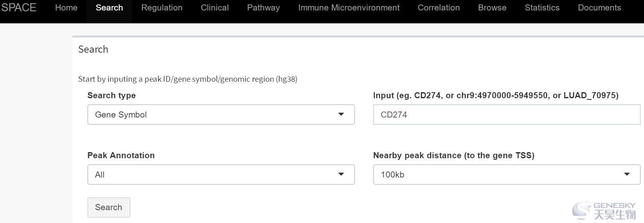
Task: Choose the Browse menu item
Action: pyautogui.click(x=492, y=8)
